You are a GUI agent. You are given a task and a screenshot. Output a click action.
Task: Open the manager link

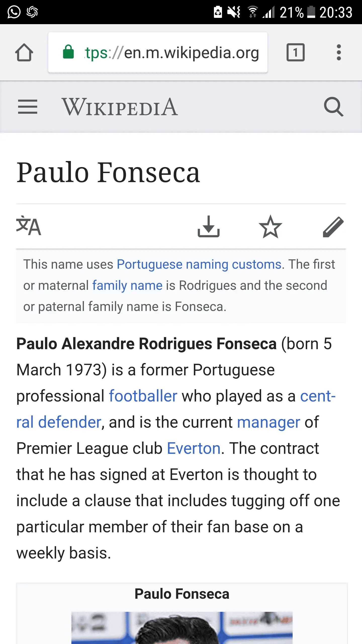(268, 422)
